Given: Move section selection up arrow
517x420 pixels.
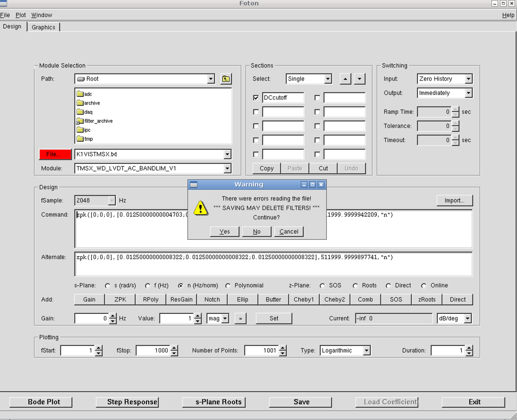Looking at the screenshot, I should pyautogui.click(x=345, y=79).
